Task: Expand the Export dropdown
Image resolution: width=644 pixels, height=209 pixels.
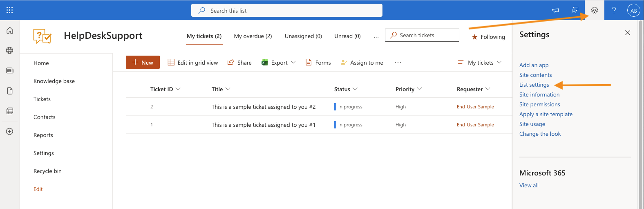Action: (279, 63)
